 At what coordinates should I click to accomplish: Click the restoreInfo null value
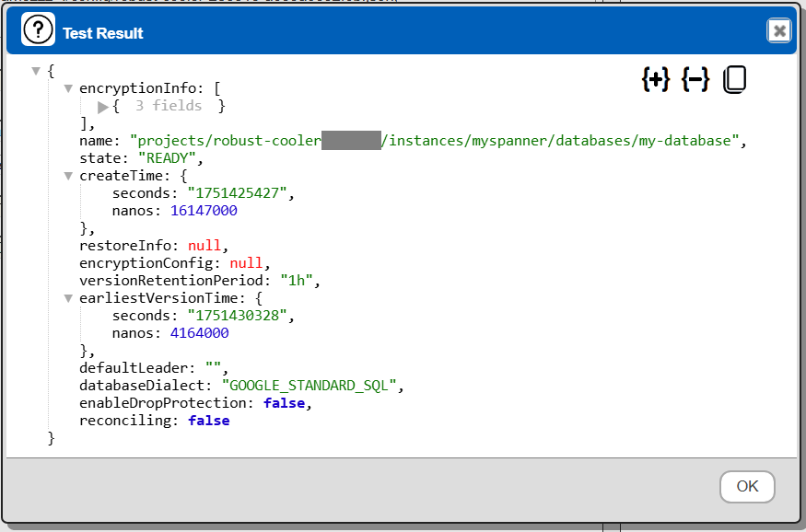(206, 246)
